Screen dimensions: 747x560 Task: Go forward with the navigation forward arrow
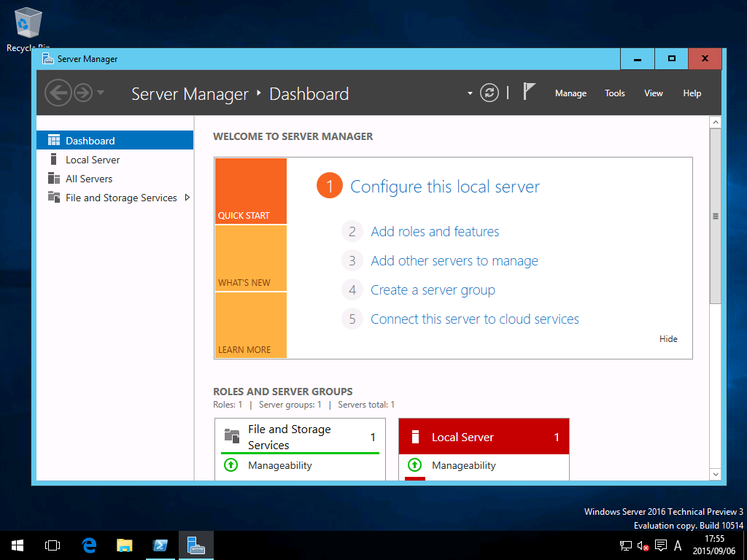tap(83, 93)
